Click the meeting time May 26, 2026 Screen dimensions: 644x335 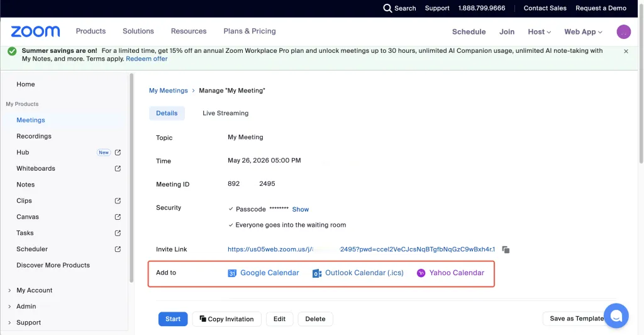[264, 161]
